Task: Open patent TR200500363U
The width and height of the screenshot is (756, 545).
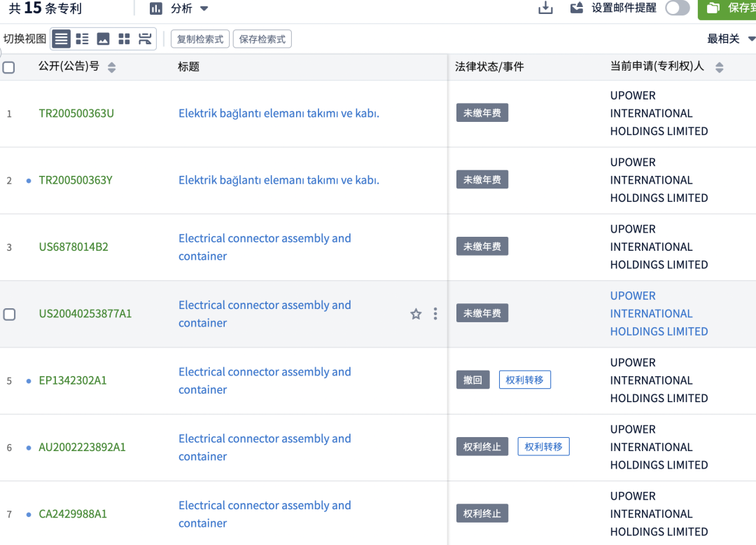Action: coord(76,113)
